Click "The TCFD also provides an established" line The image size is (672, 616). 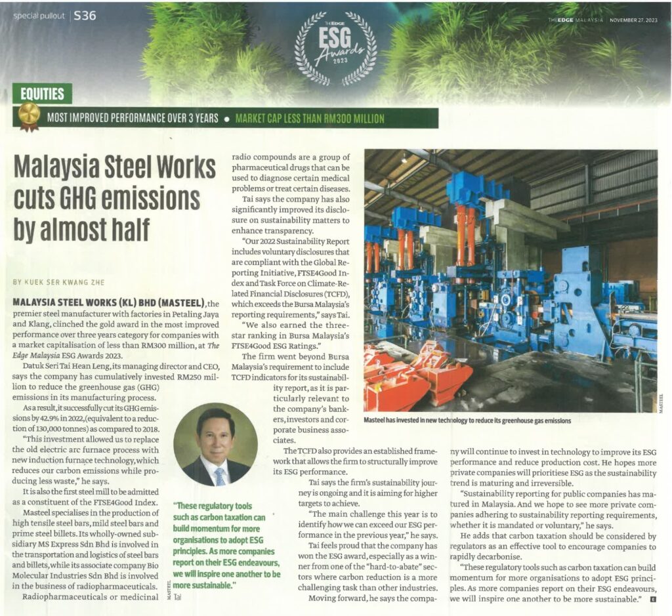[360, 451]
